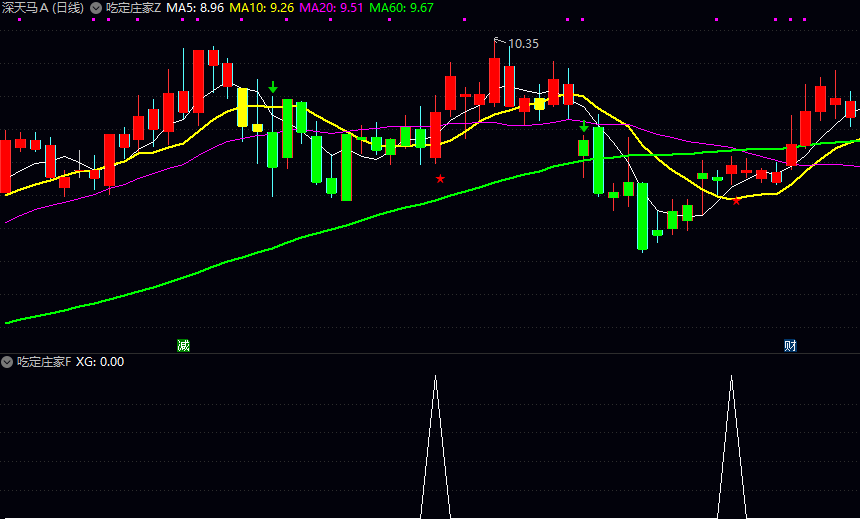The width and height of the screenshot is (860, 519).
Task: Click the MA5: 8.96 label
Action: click(x=195, y=8)
